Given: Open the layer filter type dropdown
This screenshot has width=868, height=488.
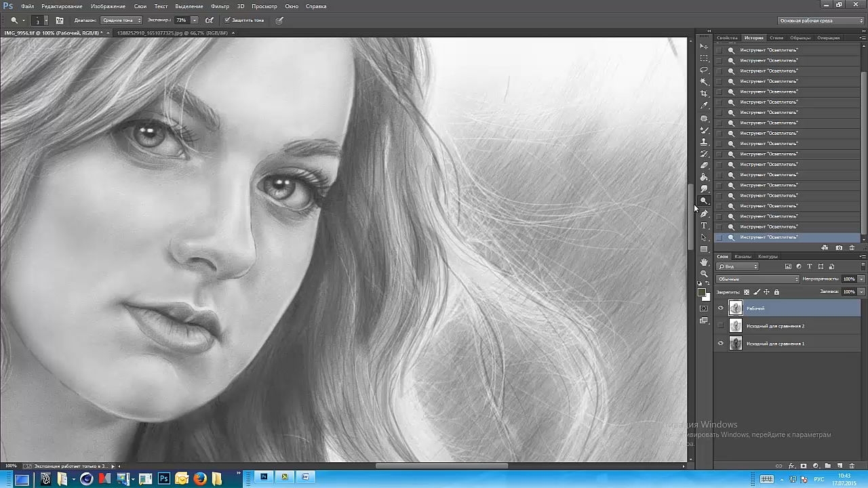Looking at the screenshot, I should tap(738, 266).
